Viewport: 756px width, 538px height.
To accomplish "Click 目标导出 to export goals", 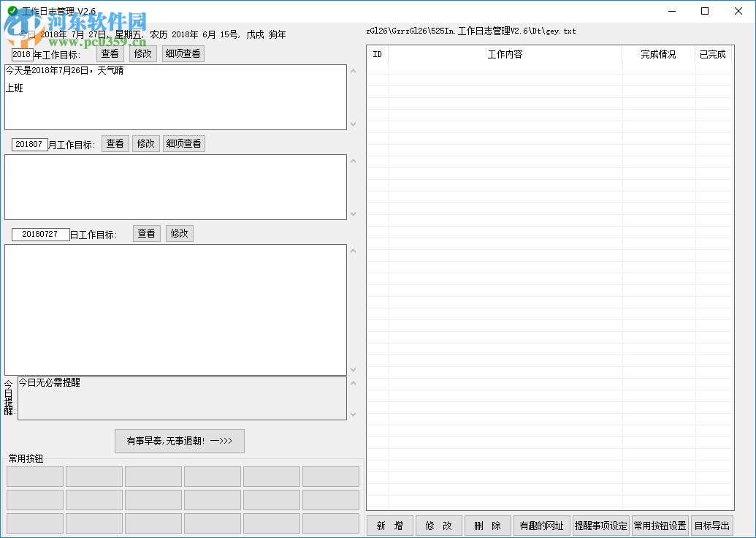I will point(711,525).
